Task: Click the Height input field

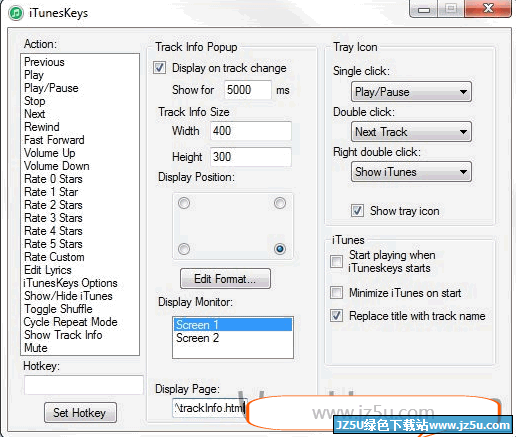Action: coord(251,157)
